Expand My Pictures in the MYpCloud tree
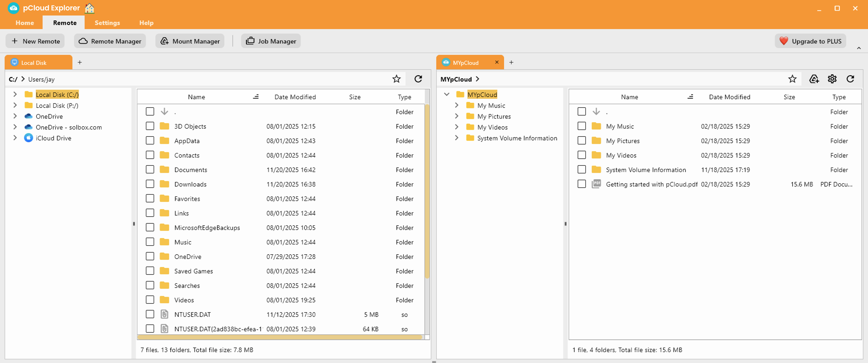Viewport: 868px width, 363px height. (x=457, y=116)
